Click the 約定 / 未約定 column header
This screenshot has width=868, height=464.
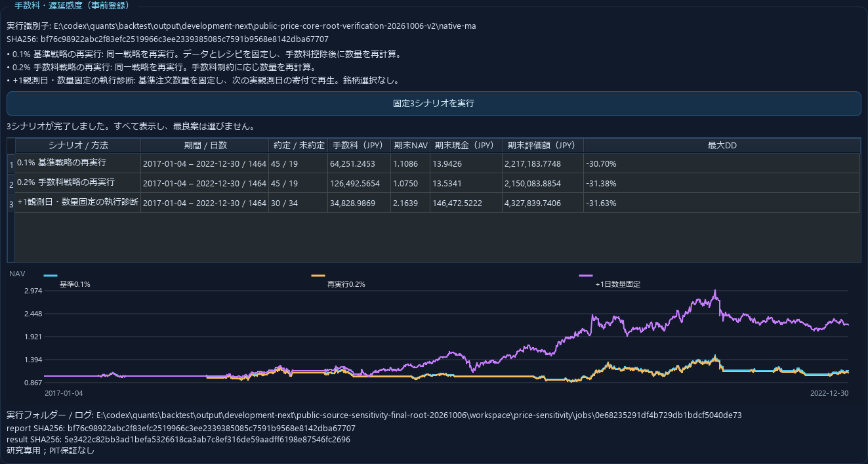coord(298,146)
